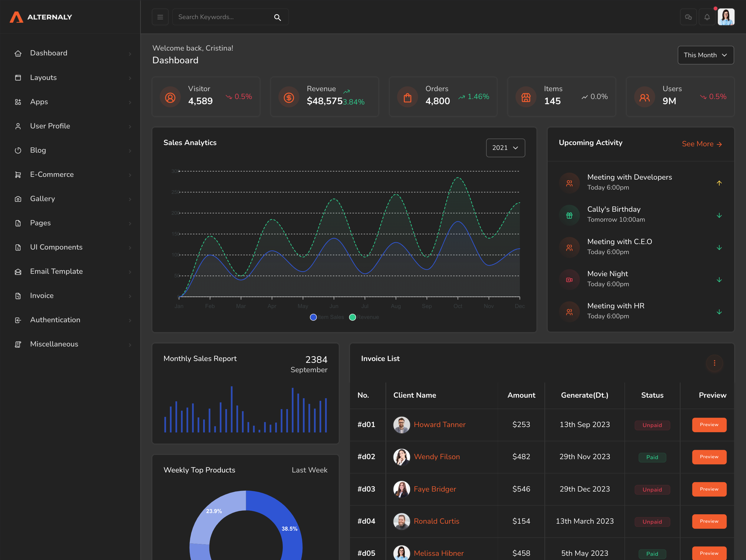
Task: Open the notifications bell
Action: click(x=707, y=17)
